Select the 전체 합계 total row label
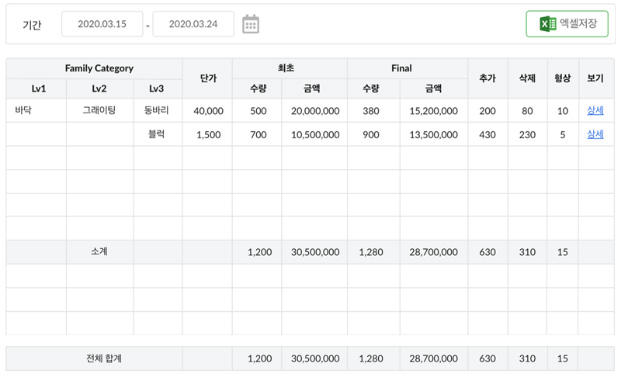 point(104,359)
